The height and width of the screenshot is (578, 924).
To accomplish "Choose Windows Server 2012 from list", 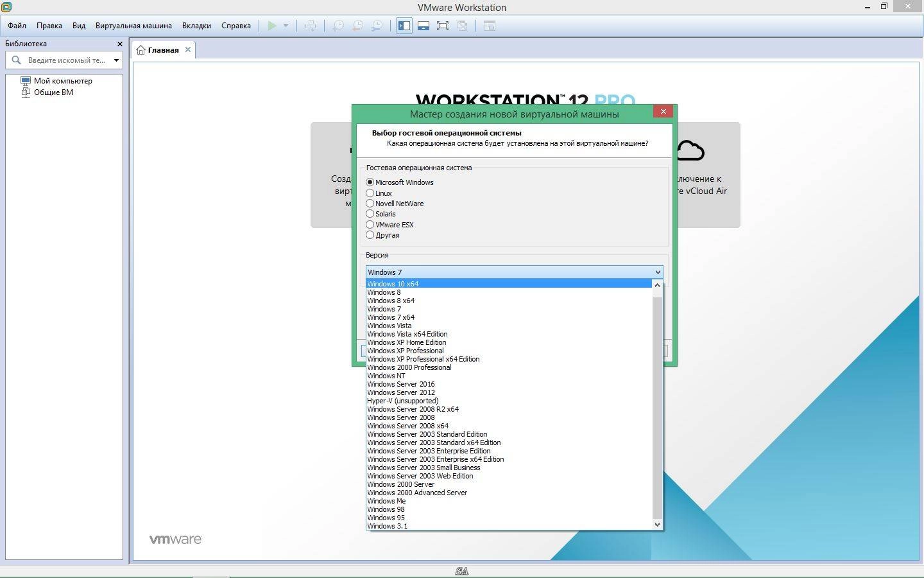I will (x=509, y=392).
